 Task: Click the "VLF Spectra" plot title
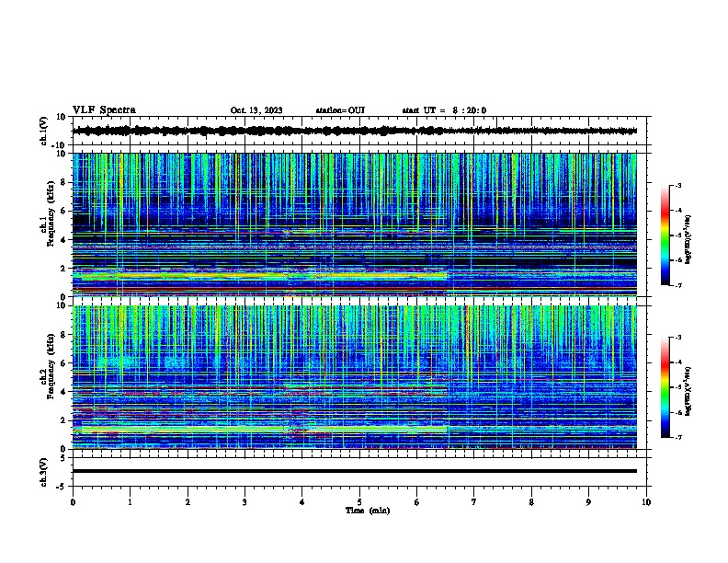coord(104,110)
